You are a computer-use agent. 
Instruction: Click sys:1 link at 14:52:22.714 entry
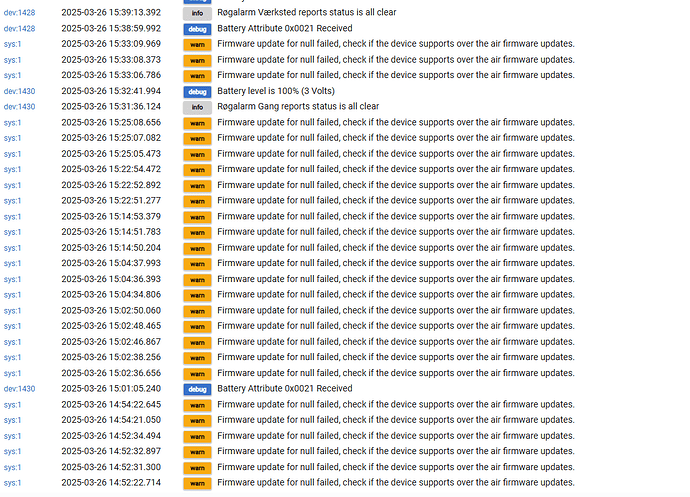[x=12, y=483]
